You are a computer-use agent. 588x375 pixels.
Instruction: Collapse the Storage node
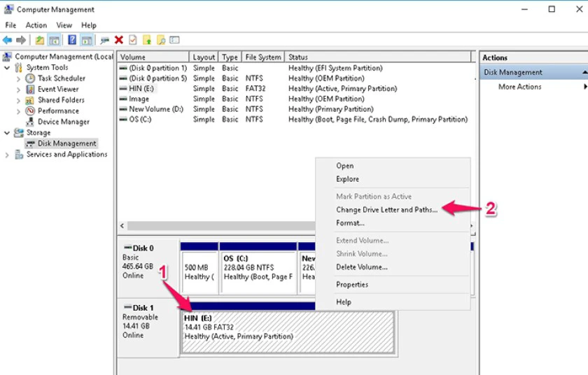click(x=7, y=133)
